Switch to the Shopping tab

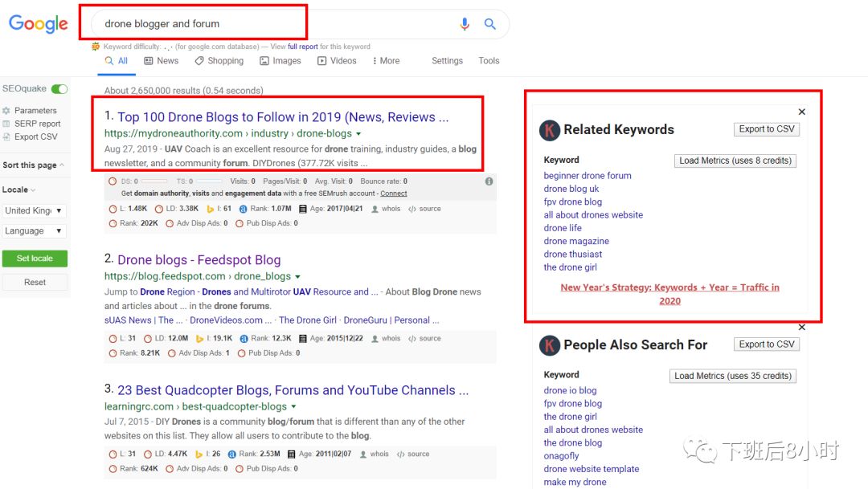[219, 61]
